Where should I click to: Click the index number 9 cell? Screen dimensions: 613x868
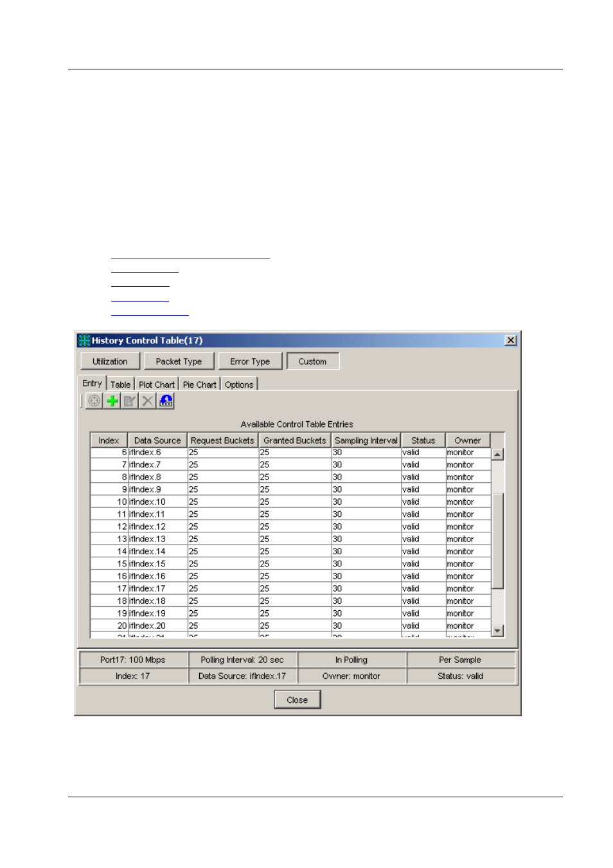pyautogui.click(x=109, y=489)
